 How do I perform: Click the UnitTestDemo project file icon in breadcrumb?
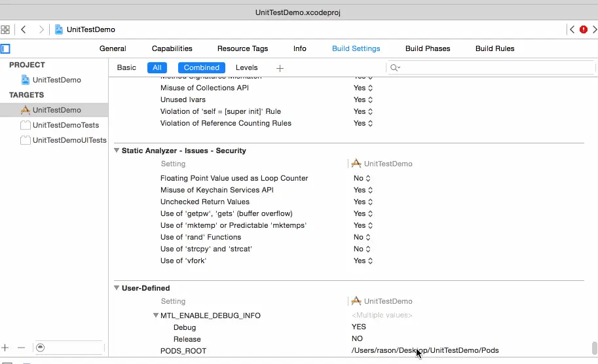tap(59, 29)
